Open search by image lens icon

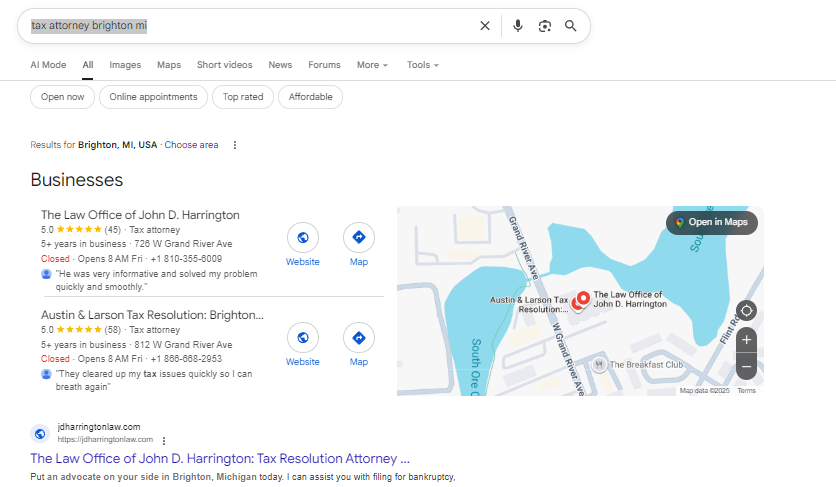point(544,26)
